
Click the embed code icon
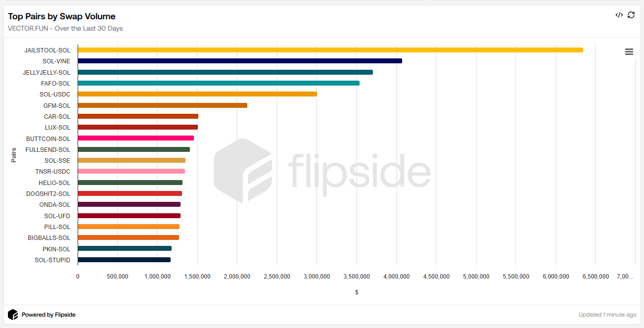click(x=619, y=15)
